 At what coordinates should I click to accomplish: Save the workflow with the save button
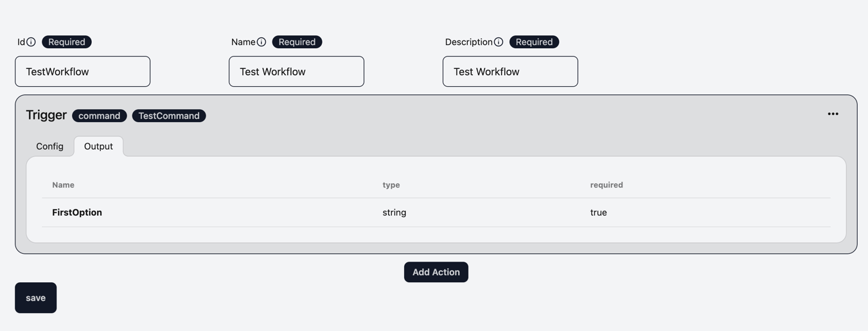click(36, 298)
